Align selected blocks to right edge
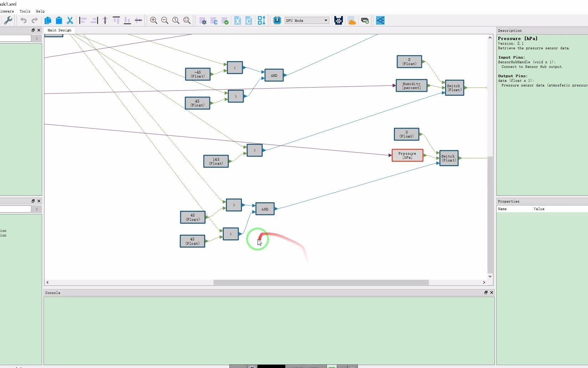This screenshot has width=588, height=368. pos(94,20)
